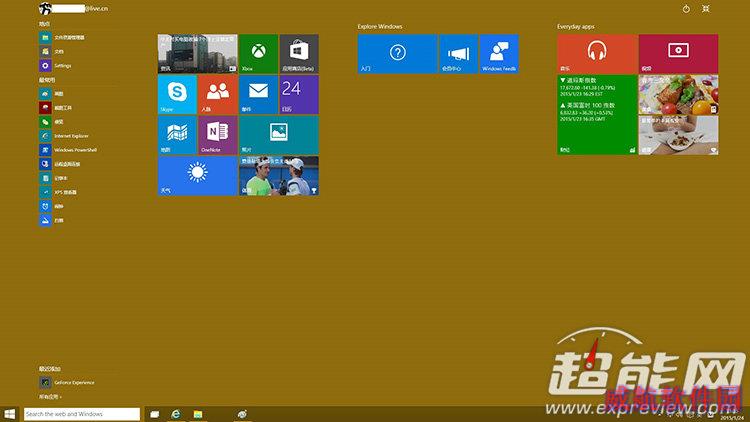Viewport: 750px width, 422px height.
Task: Open the Mail tile
Action: pyautogui.click(x=258, y=94)
